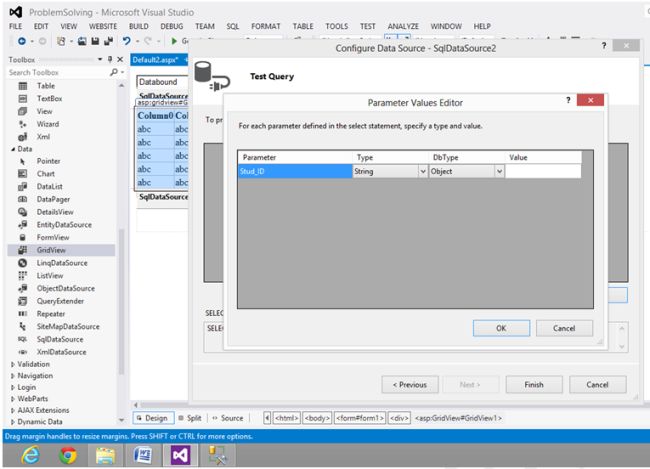Select the GridView control icon
This screenshot has width=650, height=469.
pyautogui.click(x=23, y=250)
